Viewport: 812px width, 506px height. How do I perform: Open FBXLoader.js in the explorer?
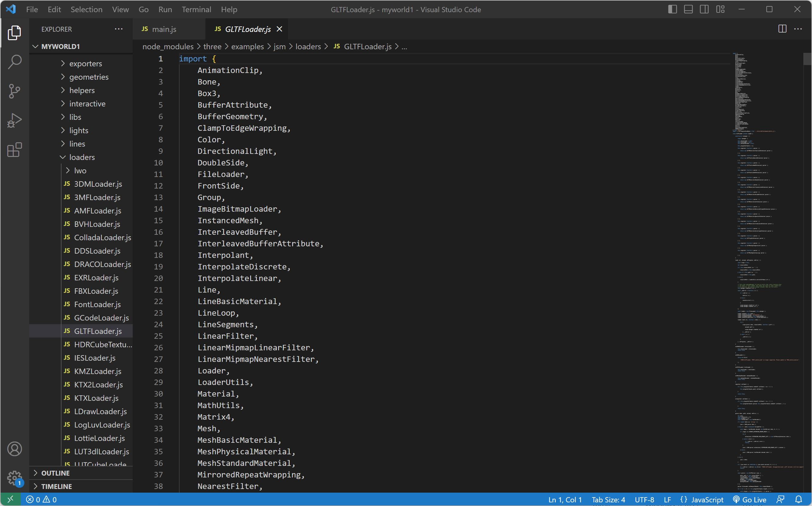[96, 291]
